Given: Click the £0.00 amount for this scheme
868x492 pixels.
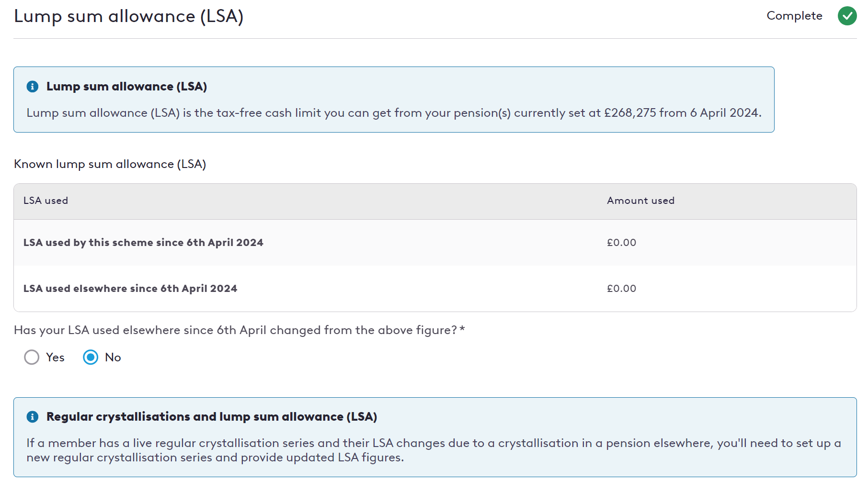Looking at the screenshot, I should click(x=621, y=243).
